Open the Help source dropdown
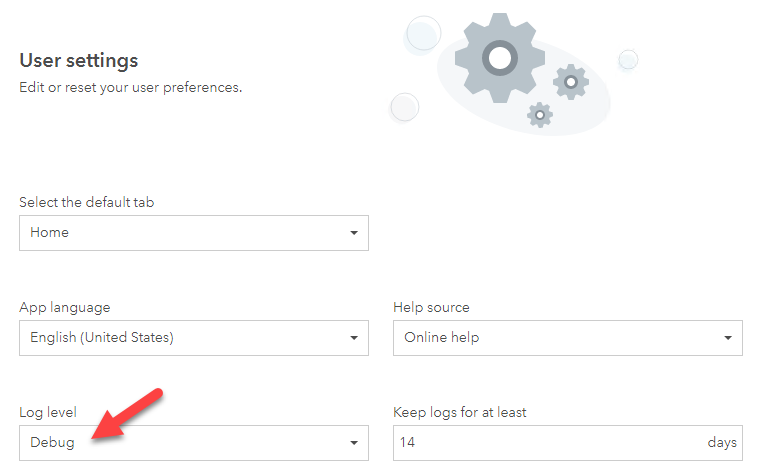The width and height of the screenshot is (771, 473). pyautogui.click(x=555, y=338)
